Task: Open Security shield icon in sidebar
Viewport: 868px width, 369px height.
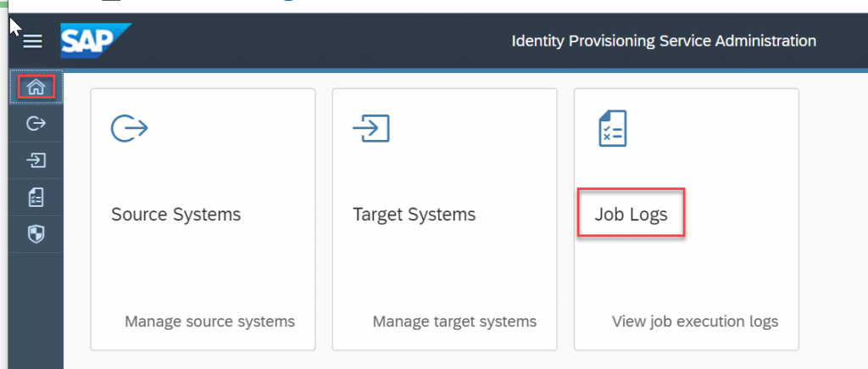Action: 36,234
